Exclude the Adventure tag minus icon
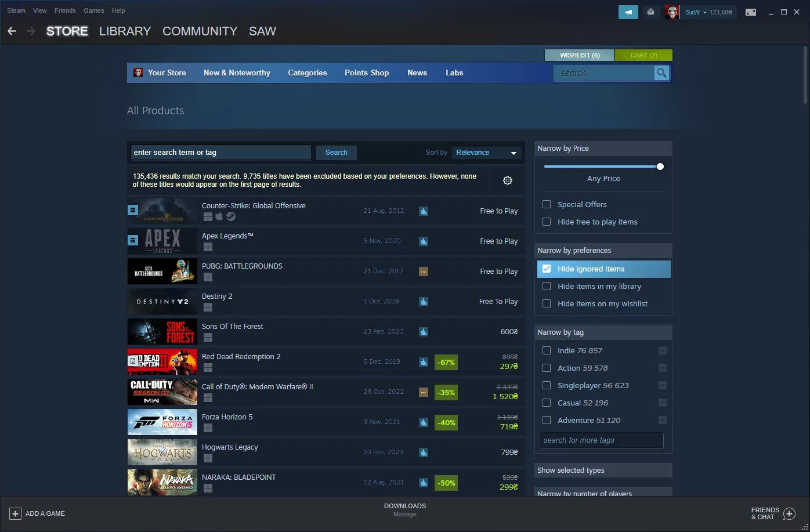 click(x=663, y=420)
